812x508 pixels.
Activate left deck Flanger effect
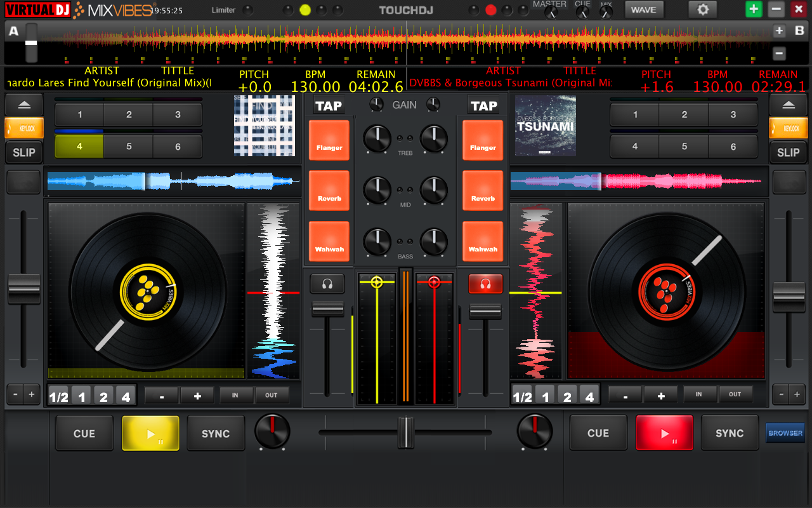(329, 140)
